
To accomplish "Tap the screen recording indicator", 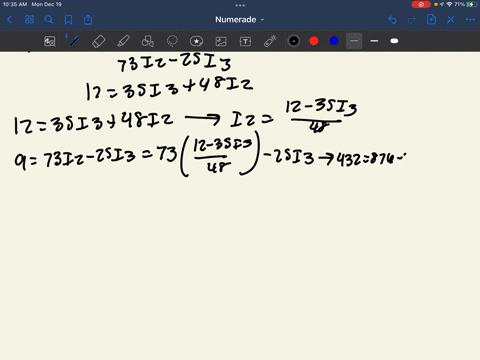I will 421,4.
